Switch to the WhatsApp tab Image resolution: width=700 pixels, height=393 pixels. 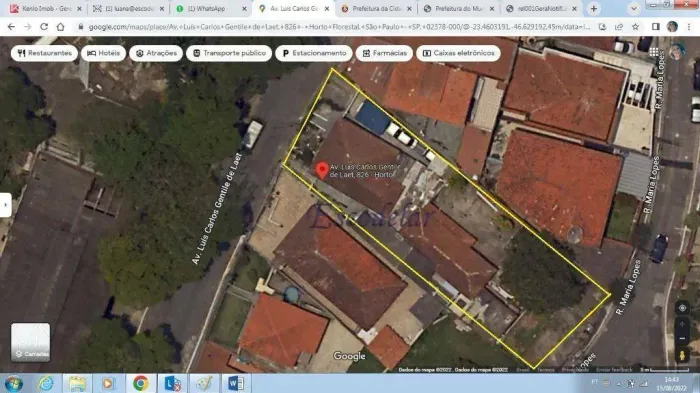(211, 8)
